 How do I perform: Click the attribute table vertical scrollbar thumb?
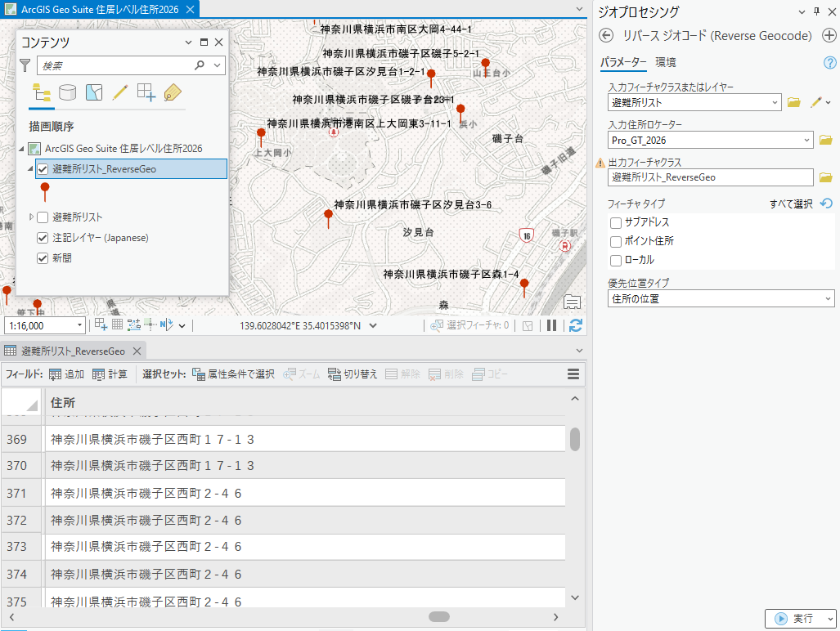click(575, 440)
